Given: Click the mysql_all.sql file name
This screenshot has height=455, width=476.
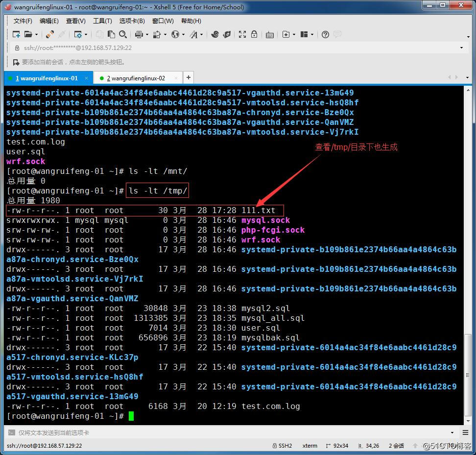Looking at the screenshot, I should (x=273, y=318).
